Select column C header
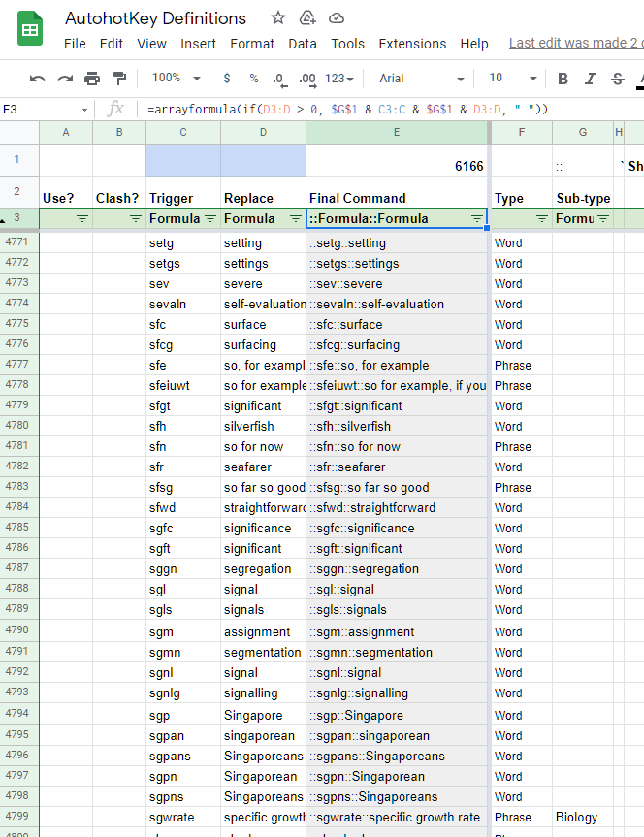This screenshot has width=644, height=837. click(x=183, y=132)
